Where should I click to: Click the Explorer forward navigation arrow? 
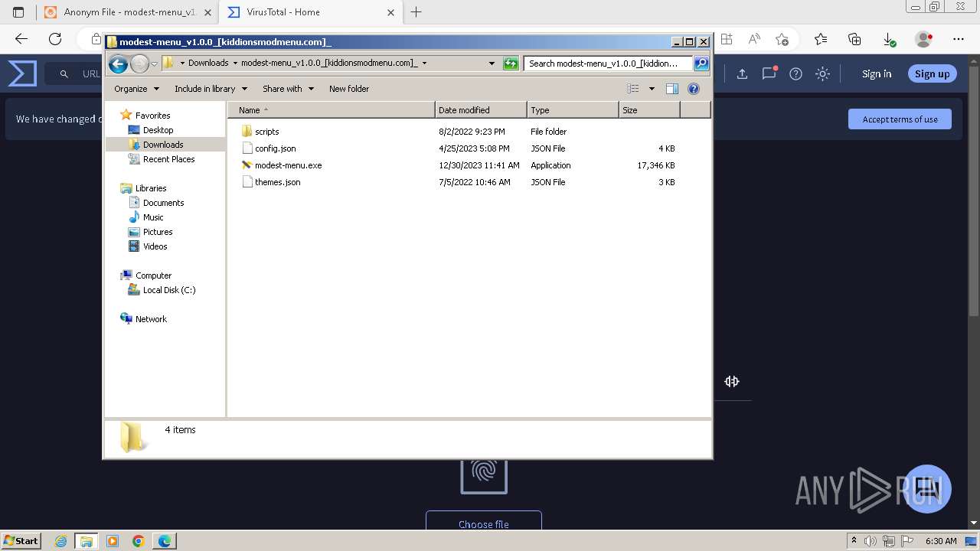point(139,64)
